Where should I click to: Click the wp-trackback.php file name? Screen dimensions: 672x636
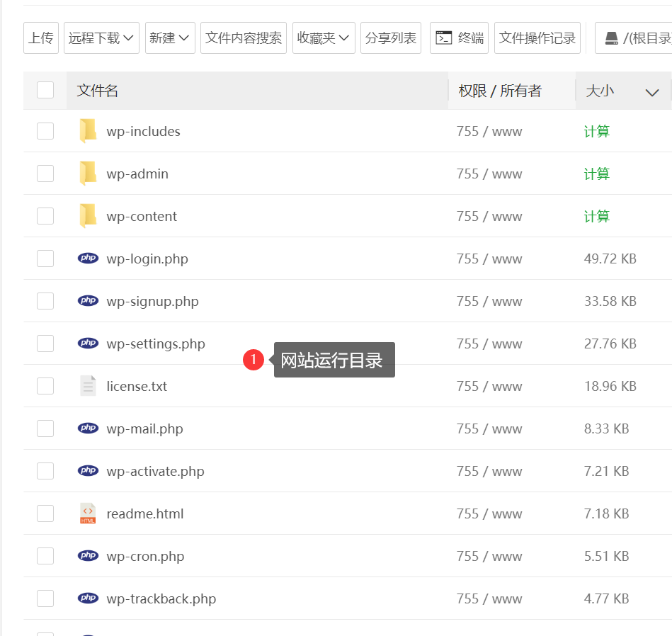[x=161, y=598]
